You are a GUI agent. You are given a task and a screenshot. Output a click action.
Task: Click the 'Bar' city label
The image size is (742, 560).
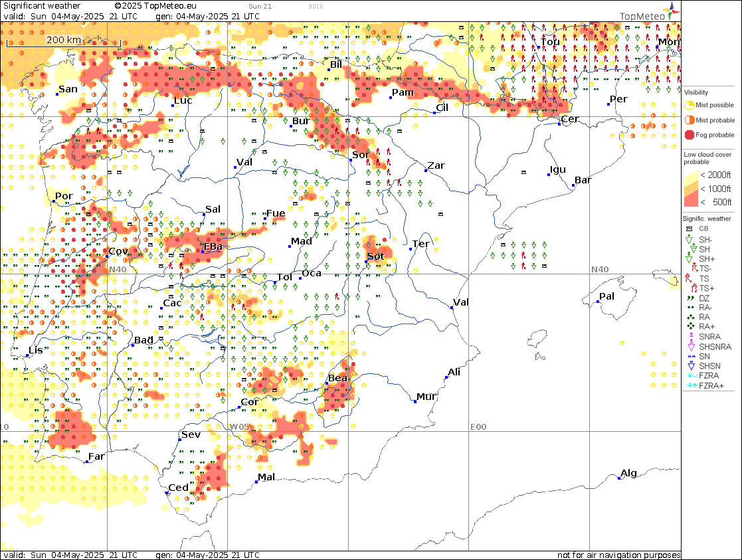coord(583,180)
